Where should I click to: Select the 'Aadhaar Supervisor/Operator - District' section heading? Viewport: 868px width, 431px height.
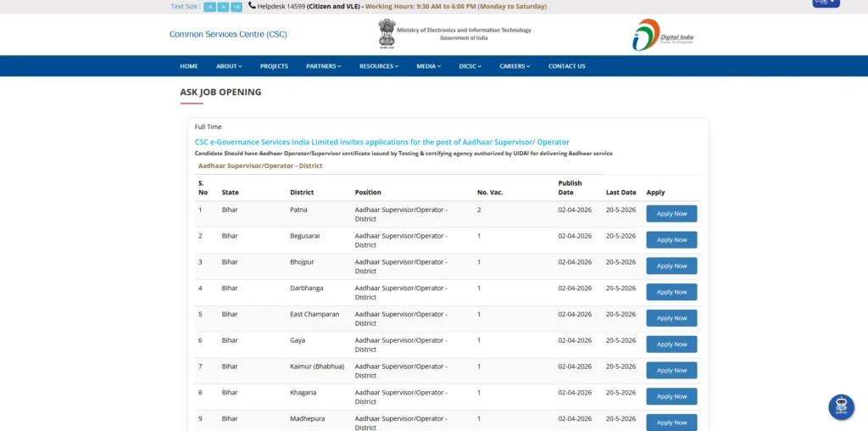click(260, 165)
